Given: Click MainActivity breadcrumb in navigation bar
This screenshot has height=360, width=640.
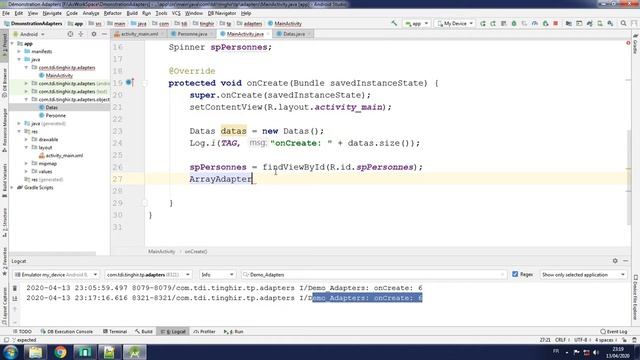Looking at the screenshot, I should [284, 24].
